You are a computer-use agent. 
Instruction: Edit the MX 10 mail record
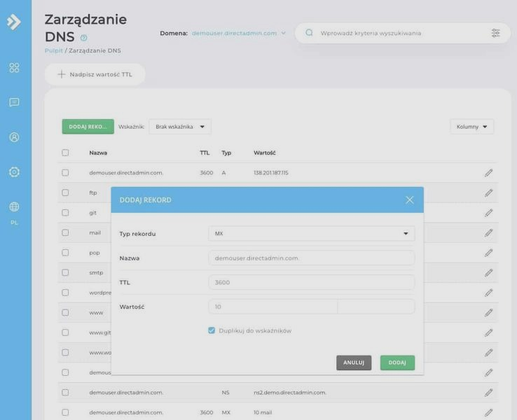point(489,412)
